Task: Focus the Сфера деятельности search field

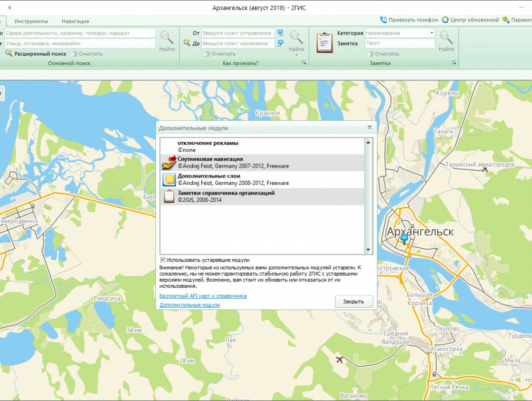Action: pos(80,33)
